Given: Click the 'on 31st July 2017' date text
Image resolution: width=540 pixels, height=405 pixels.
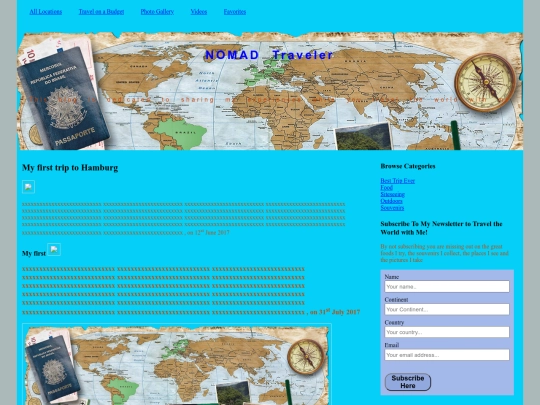Looking at the screenshot, I should [335, 312].
